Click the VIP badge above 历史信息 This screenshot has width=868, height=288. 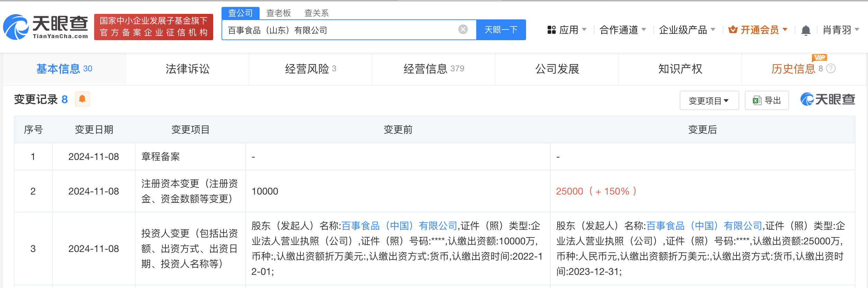pos(819,57)
